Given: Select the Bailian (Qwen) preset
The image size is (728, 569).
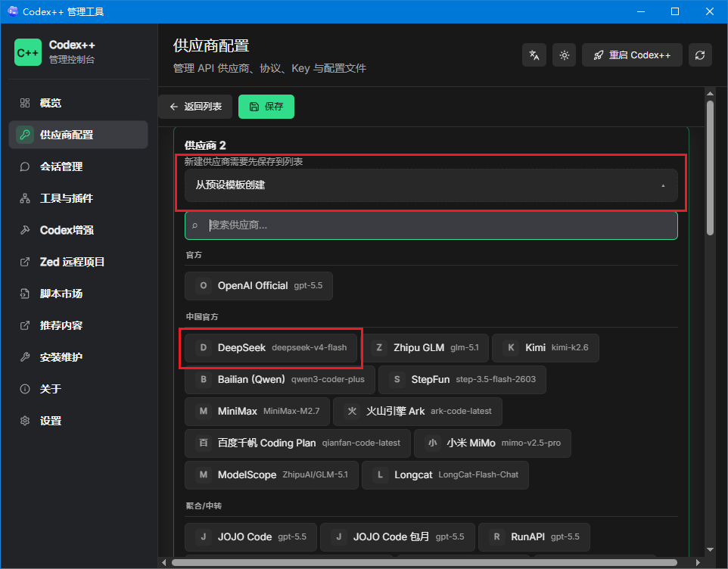Looking at the screenshot, I should tap(280, 380).
